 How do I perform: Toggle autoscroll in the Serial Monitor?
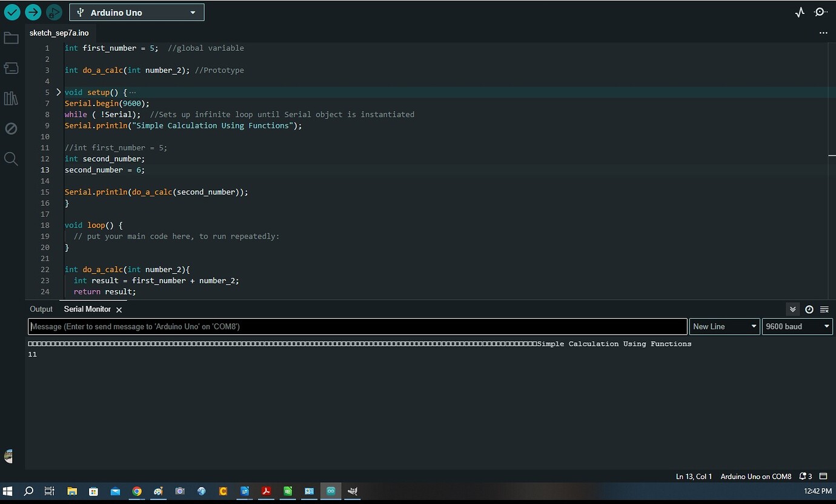click(x=793, y=309)
